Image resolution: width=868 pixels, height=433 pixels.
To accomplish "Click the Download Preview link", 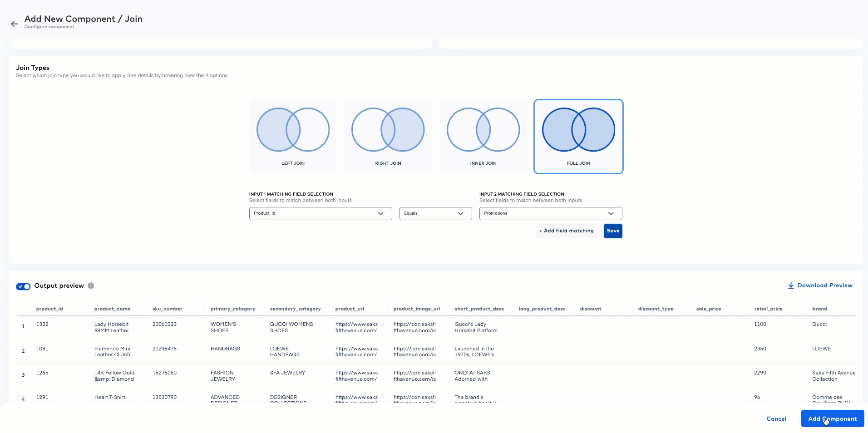I will tap(824, 285).
